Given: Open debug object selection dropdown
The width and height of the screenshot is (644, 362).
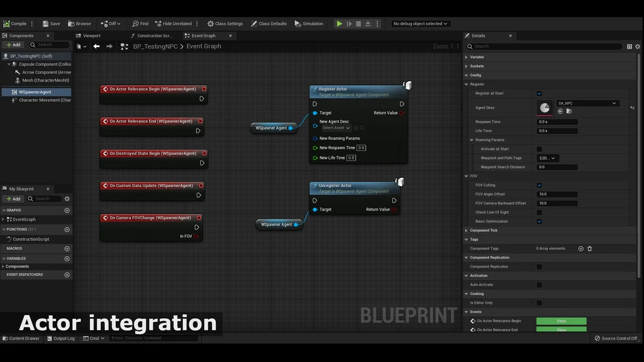Looking at the screenshot, I should (x=420, y=24).
